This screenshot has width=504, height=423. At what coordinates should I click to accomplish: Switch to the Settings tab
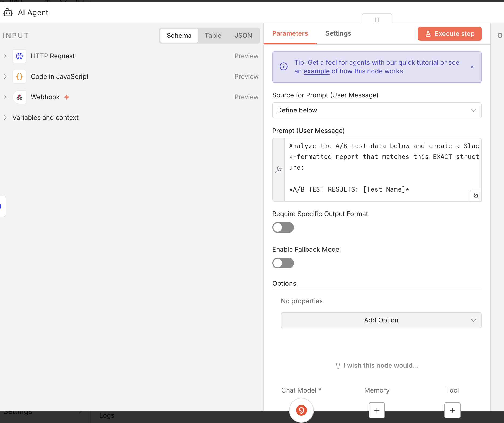click(x=338, y=33)
